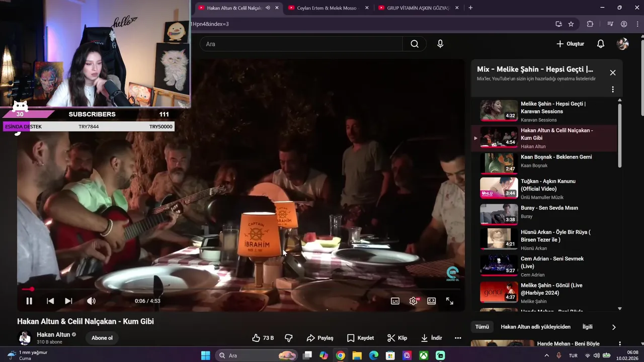This screenshot has height=362, width=644.
Task: Open weather widget 1 mm yağmur
Action: coord(28,355)
